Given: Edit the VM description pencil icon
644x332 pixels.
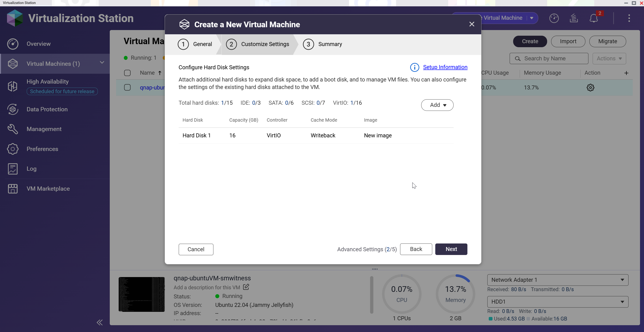Looking at the screenshot, I should [246, 287].
